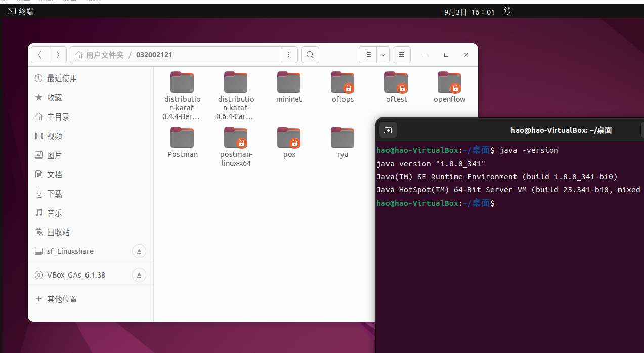The width and height of the screenshot is (644, 353).
Task: Go forward with the right arrow in Files
Action: pyautogui.click(x=58, y=55)
